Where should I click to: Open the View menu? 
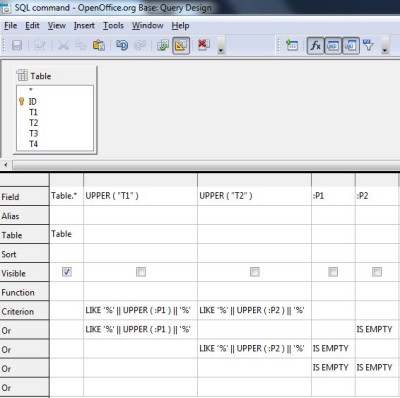57,26
